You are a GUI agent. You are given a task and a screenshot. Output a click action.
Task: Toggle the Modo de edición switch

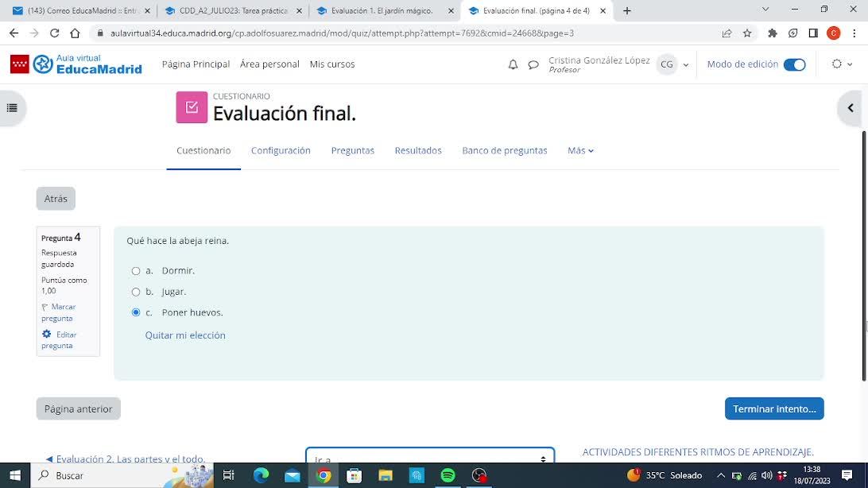click(x=794, y=64)
